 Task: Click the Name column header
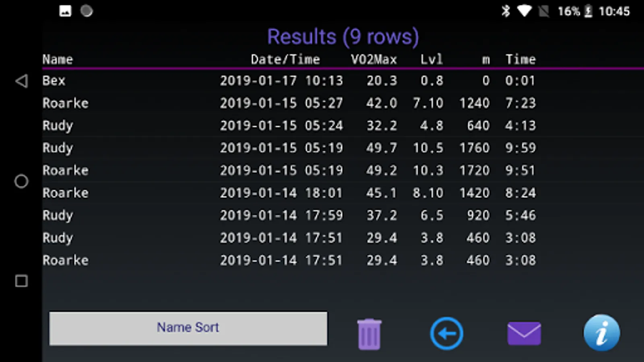click(x=58, y=60)
